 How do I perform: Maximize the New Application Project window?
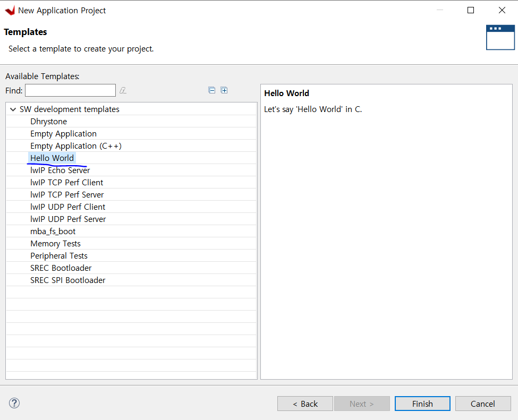click(x=471, y=10)
